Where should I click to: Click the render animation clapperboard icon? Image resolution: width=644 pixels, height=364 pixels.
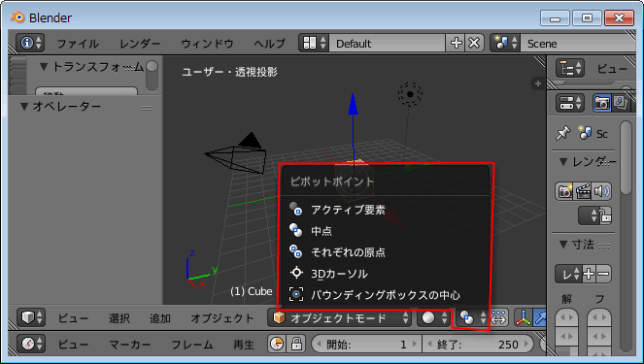pos(583,191)
